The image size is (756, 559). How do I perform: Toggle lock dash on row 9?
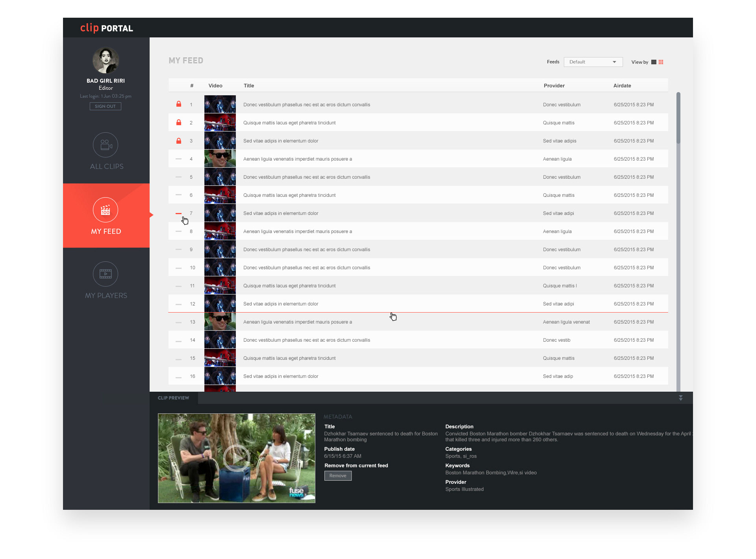click(x=179, y=249)
